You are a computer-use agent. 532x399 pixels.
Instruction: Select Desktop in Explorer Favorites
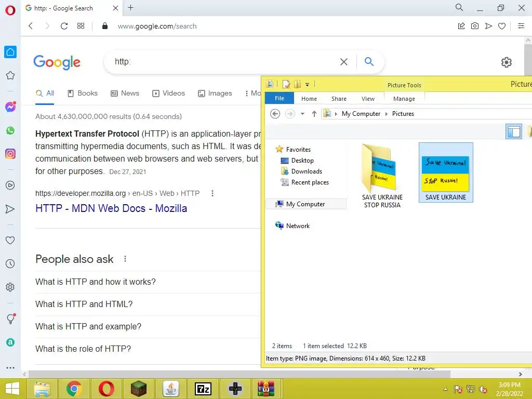(297, 161)
